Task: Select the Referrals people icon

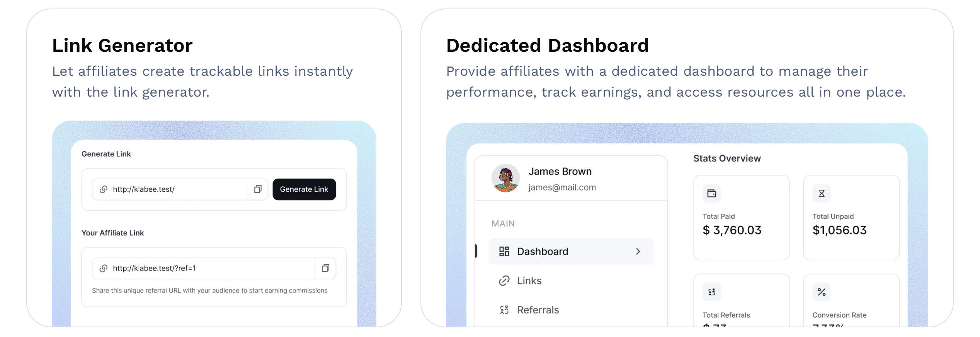Action: (504, 310)
